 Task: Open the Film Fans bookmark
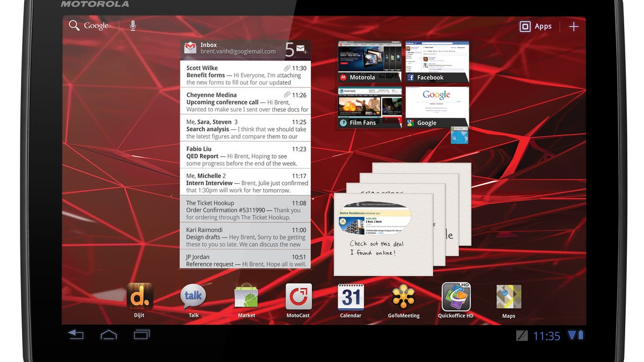click(369, 105)
